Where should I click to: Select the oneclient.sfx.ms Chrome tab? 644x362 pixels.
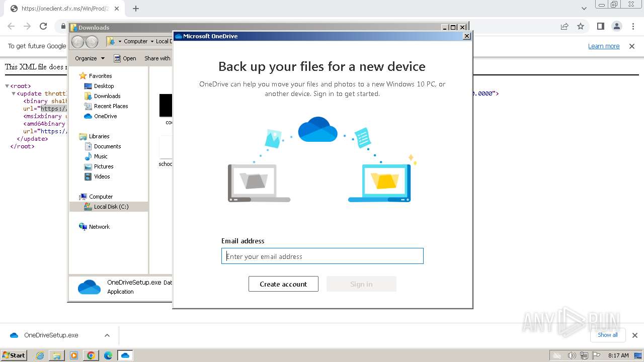pos(65,9)
